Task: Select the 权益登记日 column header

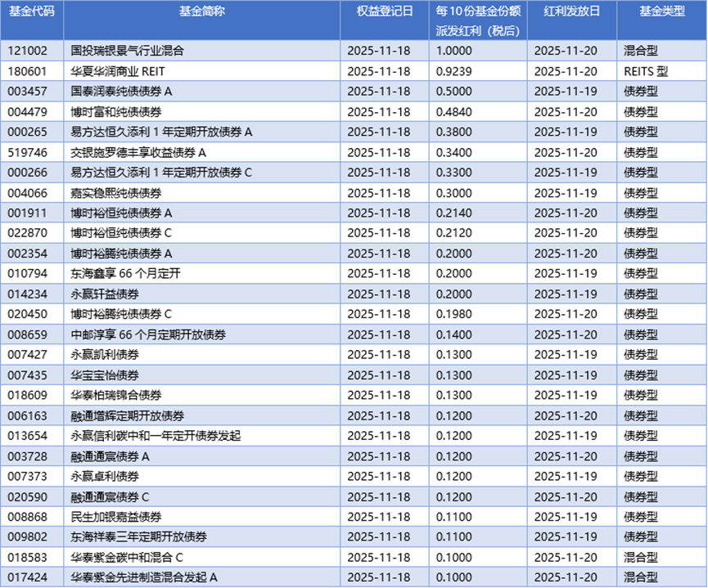Action: (385, 11)
